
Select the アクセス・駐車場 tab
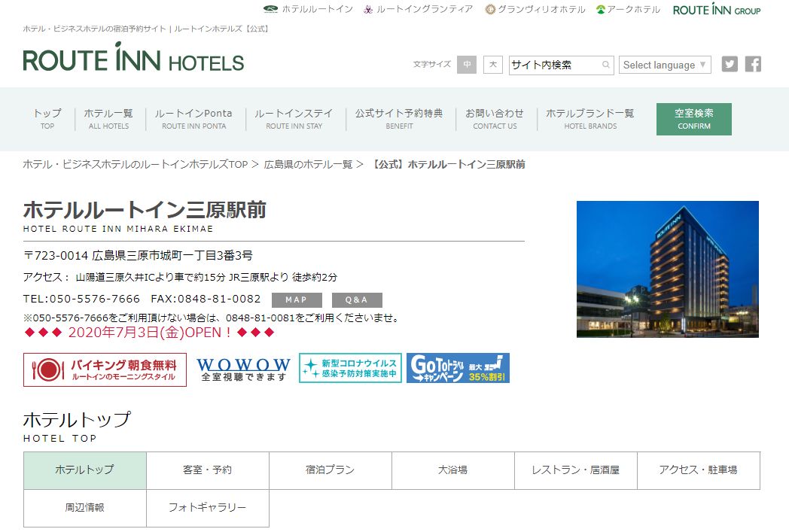[699, 470]
